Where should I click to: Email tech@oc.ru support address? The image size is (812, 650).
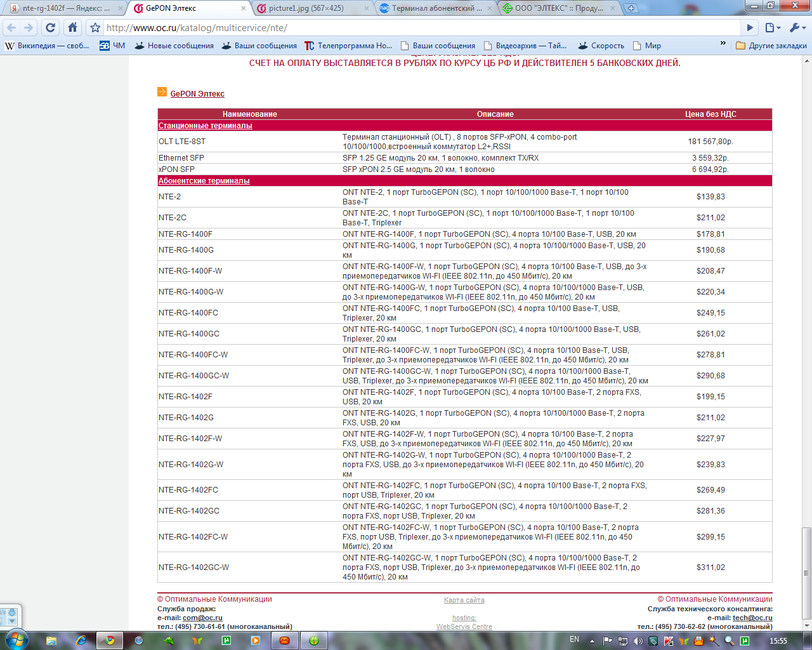[x=752, y=618]
